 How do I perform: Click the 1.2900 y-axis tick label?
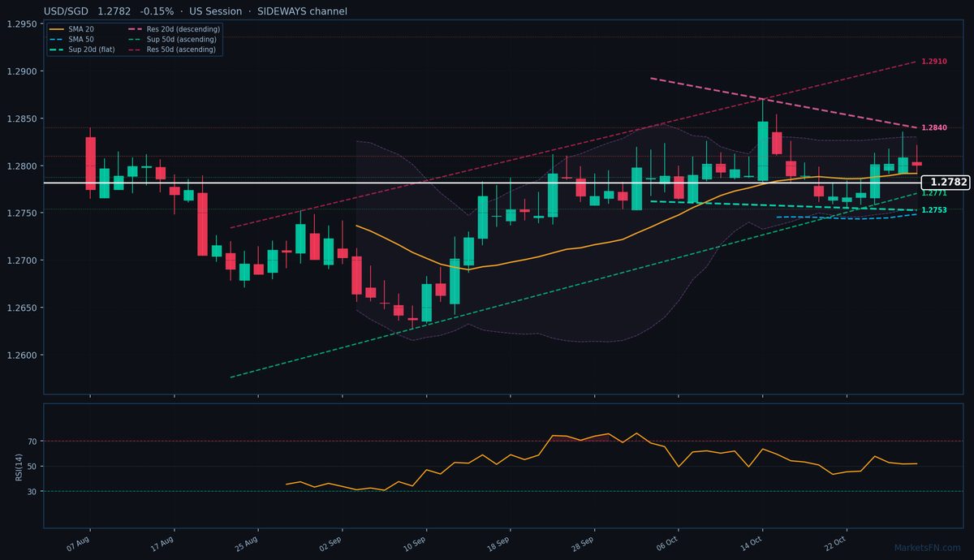22,71
